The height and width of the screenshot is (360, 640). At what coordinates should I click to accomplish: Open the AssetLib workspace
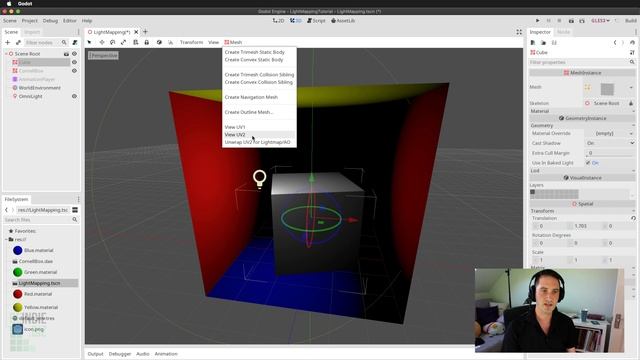[343, 20]
